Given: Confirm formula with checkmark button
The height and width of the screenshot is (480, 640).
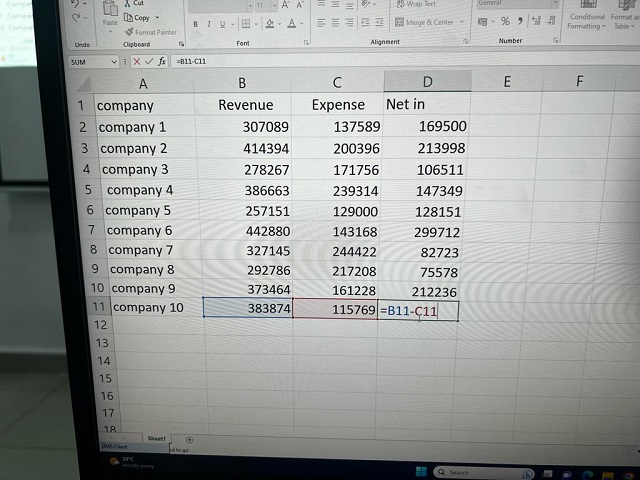Looking at the screenshot, I should click(149, 62).
